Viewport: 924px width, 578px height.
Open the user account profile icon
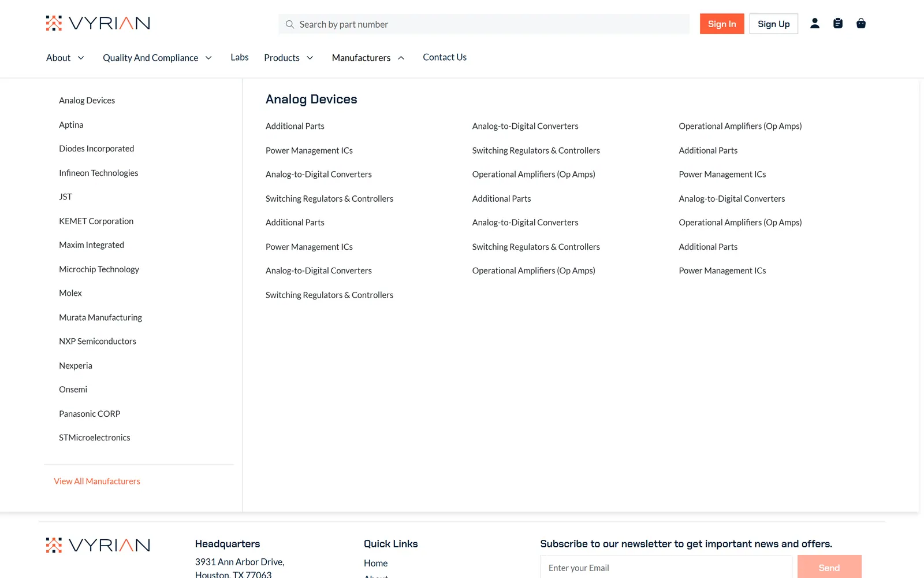click(x=814, y=23)
